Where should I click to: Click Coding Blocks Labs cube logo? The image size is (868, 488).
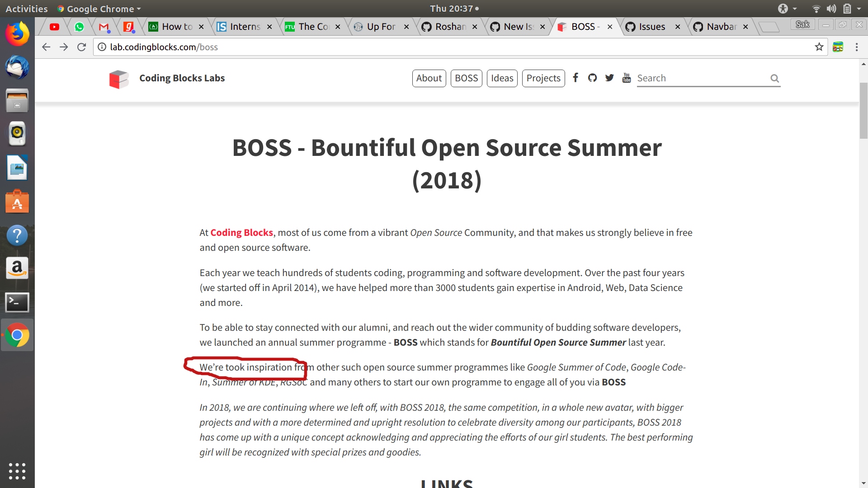(x=119, y=79)
